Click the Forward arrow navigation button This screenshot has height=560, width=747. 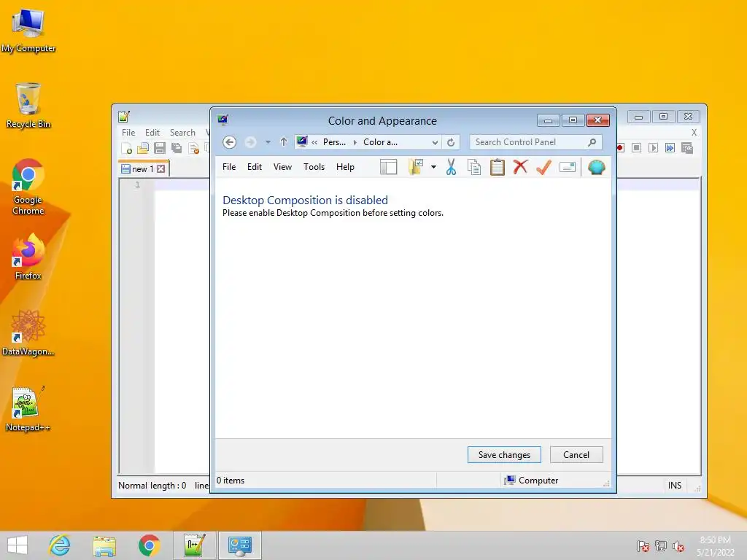pos(250,142)
